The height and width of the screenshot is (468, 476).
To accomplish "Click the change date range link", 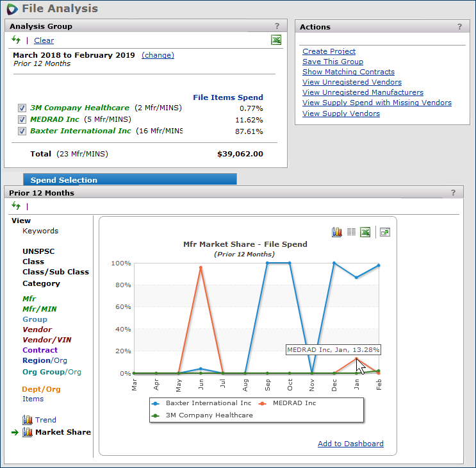I will 158,55.
